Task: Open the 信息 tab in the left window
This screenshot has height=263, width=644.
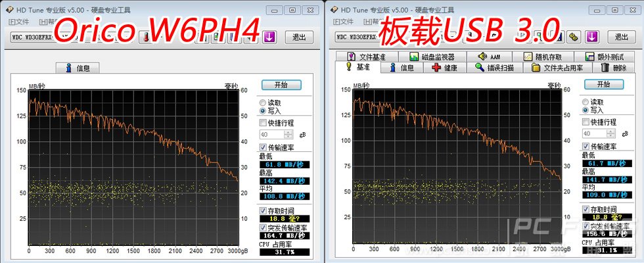Action: [78, 68]
